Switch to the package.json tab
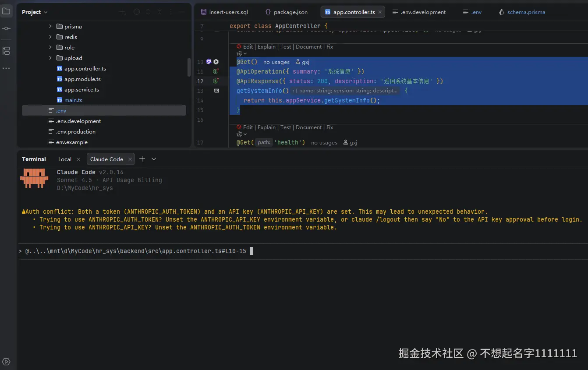 pos(287,12)
